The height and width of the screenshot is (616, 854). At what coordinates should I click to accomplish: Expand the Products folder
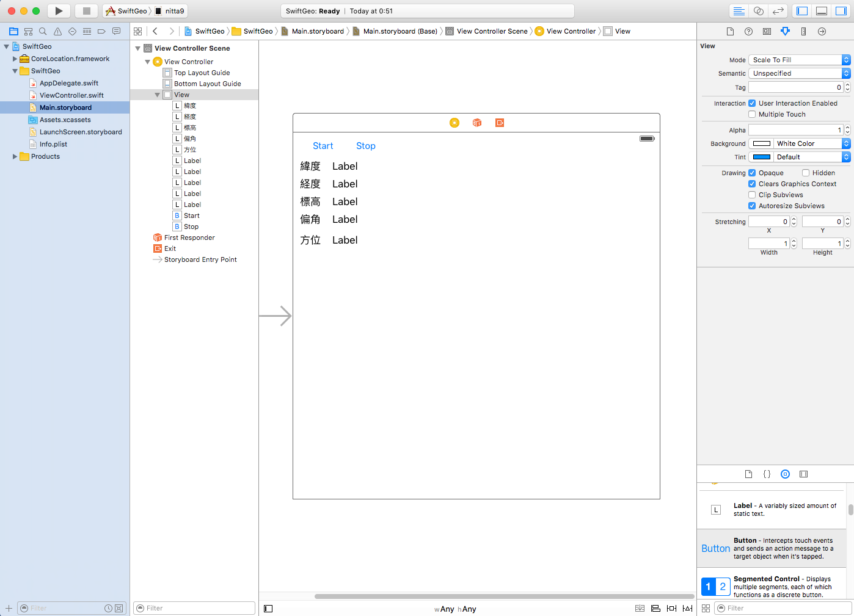pos(15,156)
